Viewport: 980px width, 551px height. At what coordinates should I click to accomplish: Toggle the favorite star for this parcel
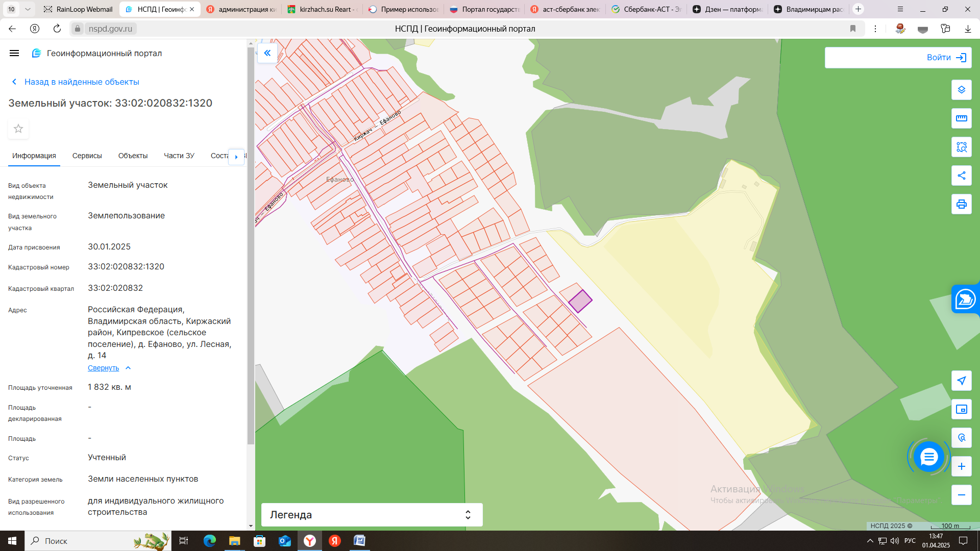18,129
